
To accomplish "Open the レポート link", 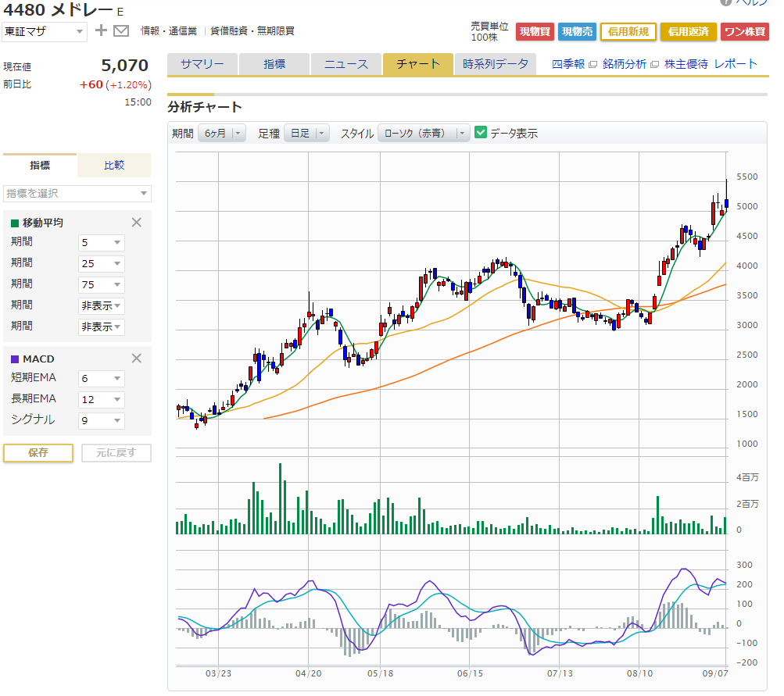I will [736, 65].
